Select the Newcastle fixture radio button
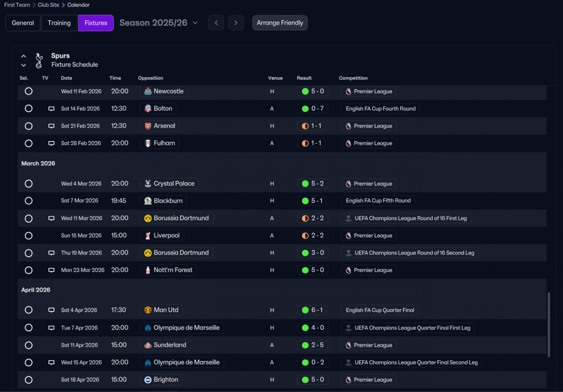 [x=29, y=91]
